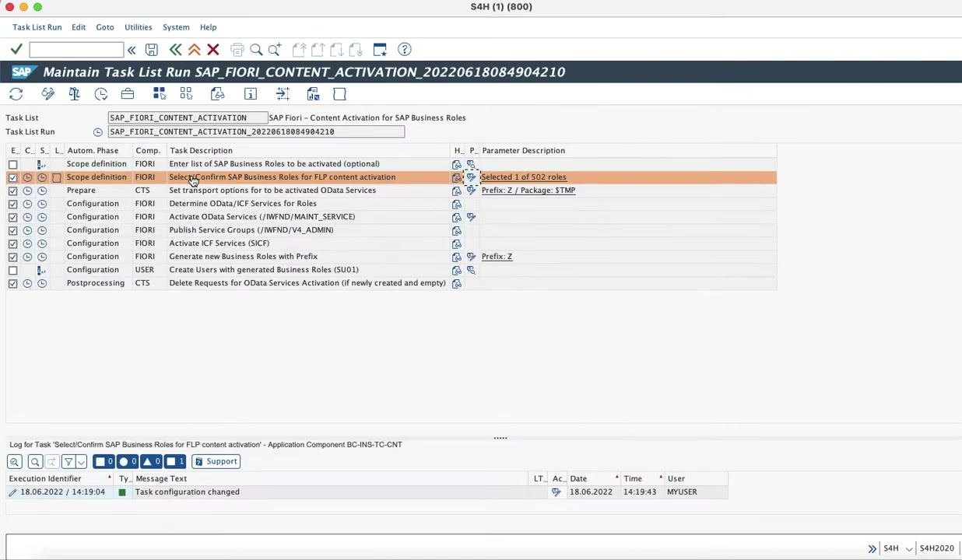Tick the 'Create Users with generated Business Roles' checkbox
Image resolution: width=962 pixels, height=560 pixels.
click(12, 270)
